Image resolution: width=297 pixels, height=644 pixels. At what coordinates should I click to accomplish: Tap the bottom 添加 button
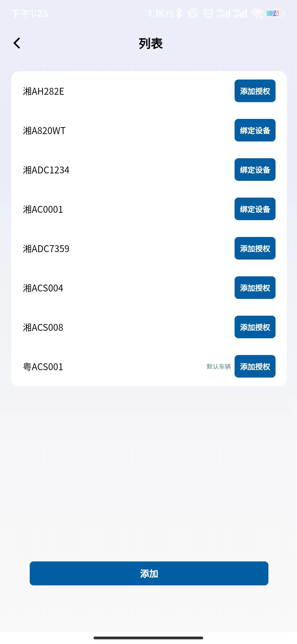coord(149,573)
